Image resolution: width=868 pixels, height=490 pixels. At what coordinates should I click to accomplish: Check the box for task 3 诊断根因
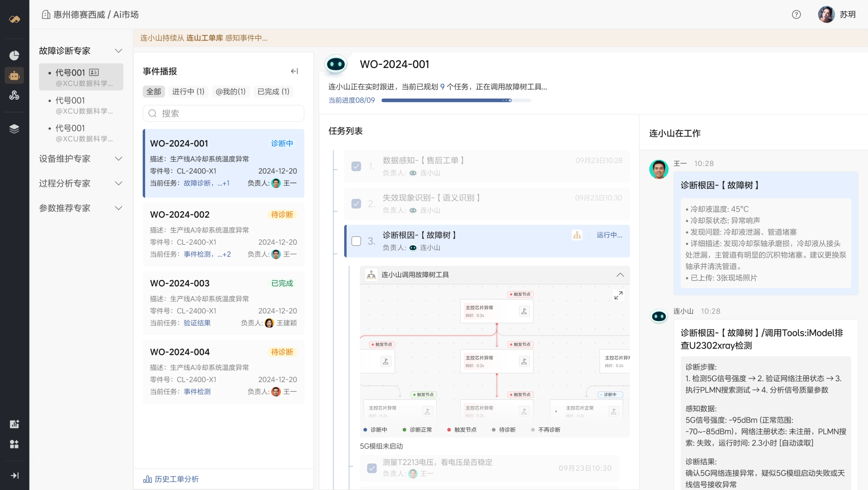click(x=356, y=241)
